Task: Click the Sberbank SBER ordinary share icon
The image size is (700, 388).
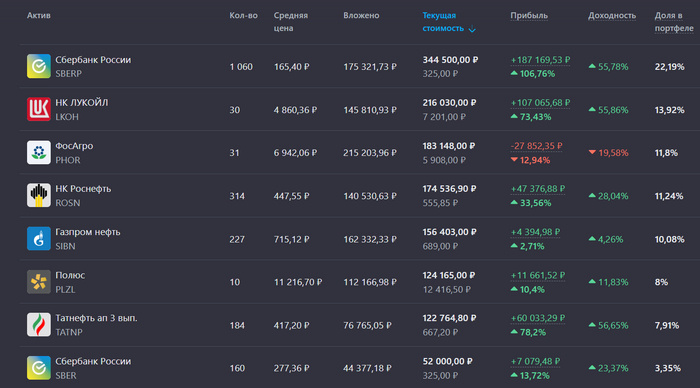Action: click(x=38, y=368)
